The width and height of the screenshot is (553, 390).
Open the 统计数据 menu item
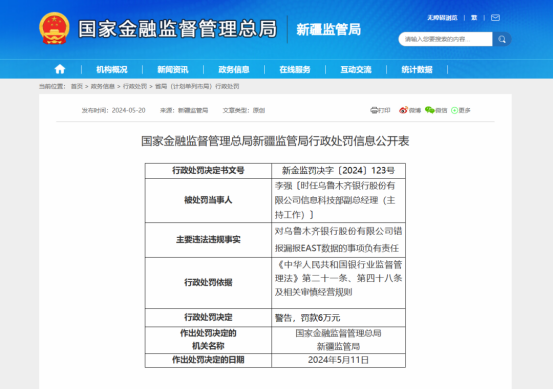tap(417, 69)
